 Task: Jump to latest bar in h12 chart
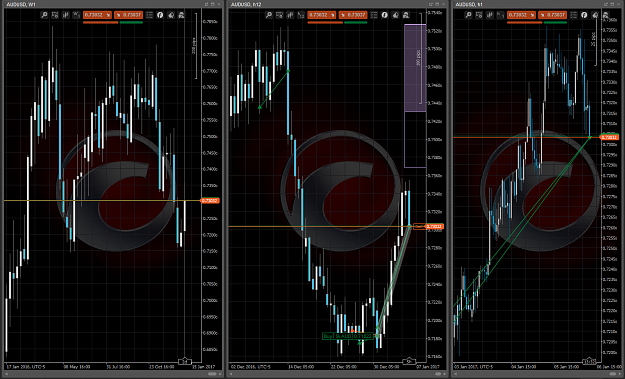click(x=409, y=361)
